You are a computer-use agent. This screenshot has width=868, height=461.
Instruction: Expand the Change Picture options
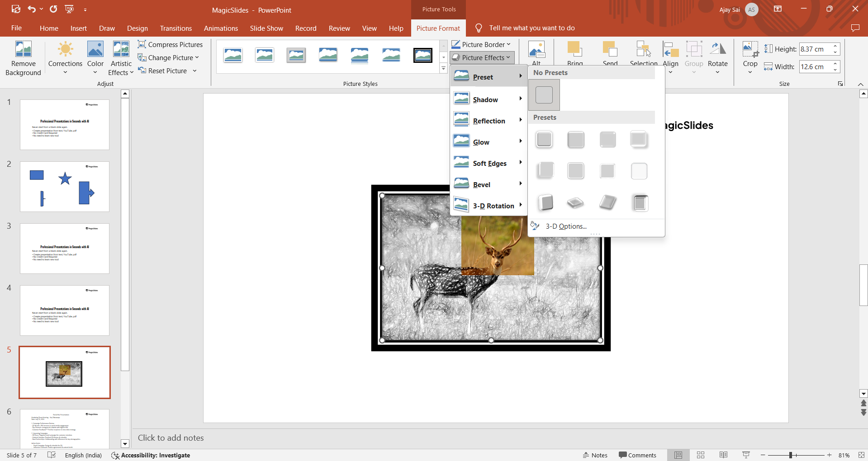(168, 57)
